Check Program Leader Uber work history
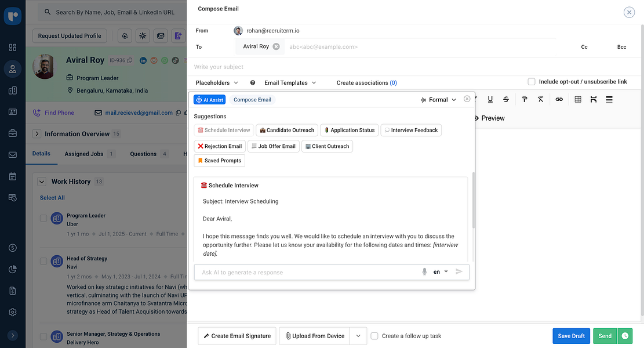 43,218
